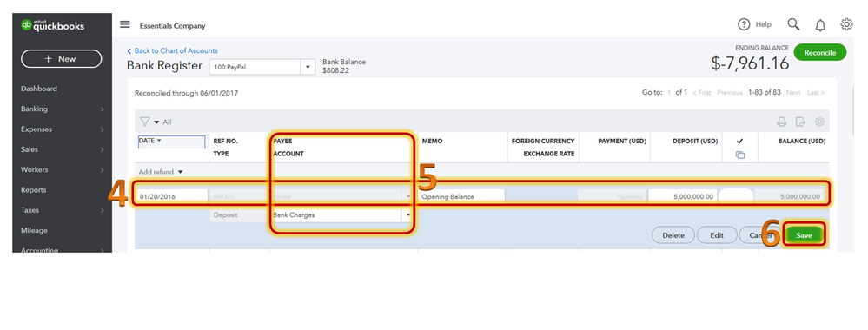Expand the Expenses submenu chevron
This screenshot has width=868, height=330.
point(102,129)
